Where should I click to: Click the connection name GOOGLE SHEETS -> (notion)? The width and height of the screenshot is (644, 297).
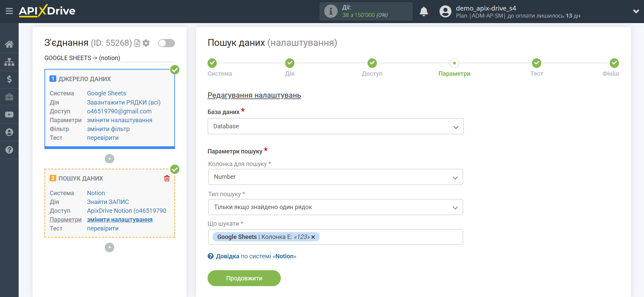[x=82, y=58]
